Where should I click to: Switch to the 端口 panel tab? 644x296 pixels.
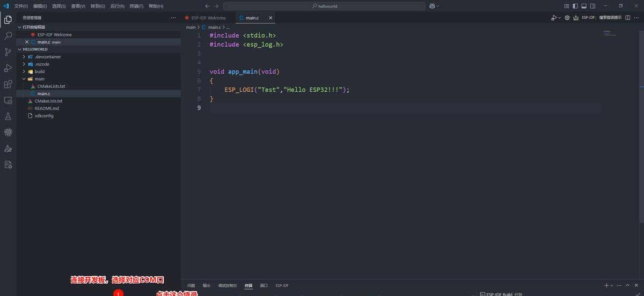264,285
